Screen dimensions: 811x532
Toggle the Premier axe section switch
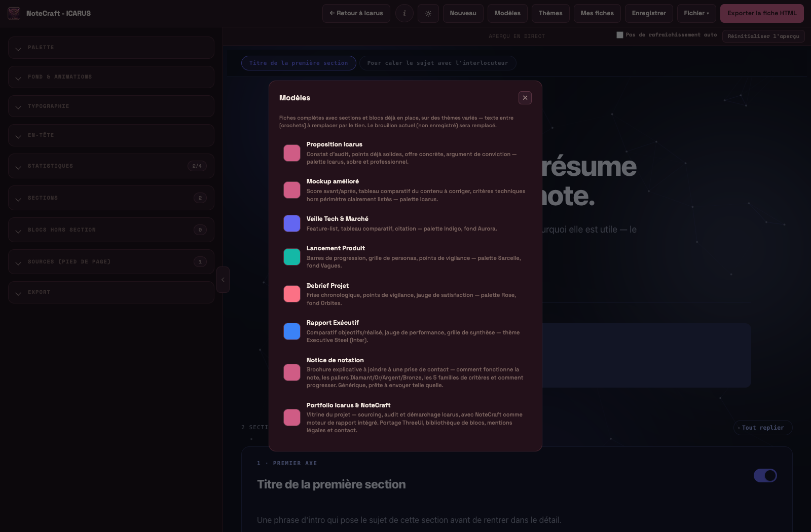coord(765,475)
